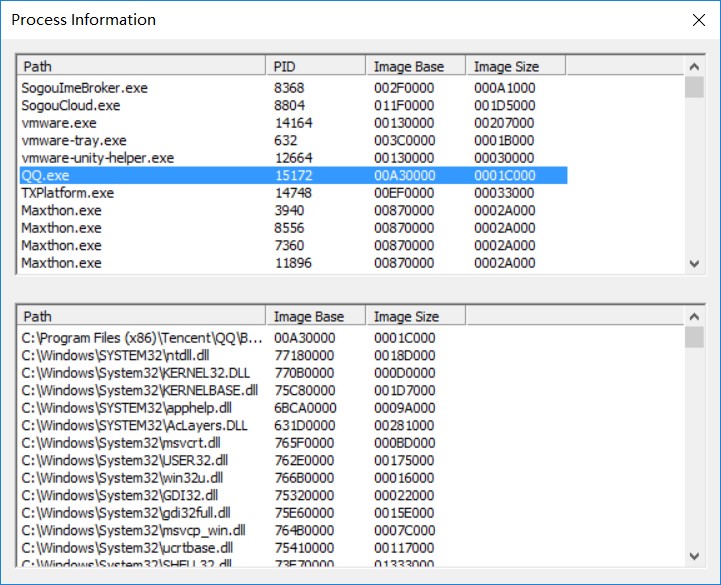Select the GDI32.dll module

tap(242, 495)
